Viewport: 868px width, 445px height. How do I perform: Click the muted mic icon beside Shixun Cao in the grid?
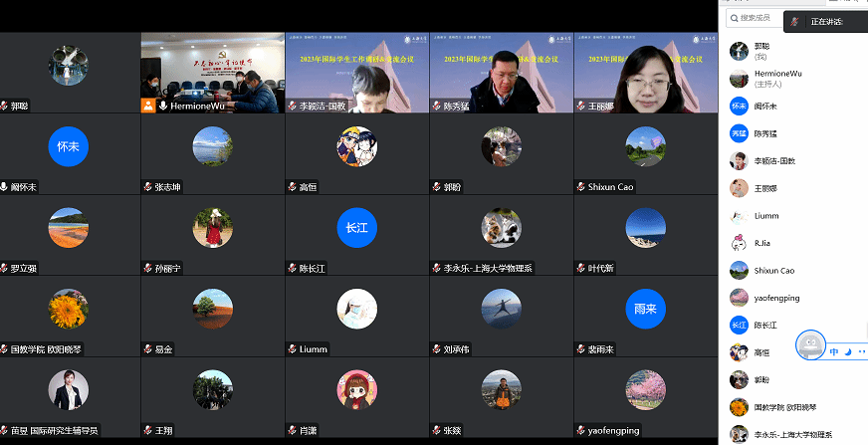coord(579,186)
